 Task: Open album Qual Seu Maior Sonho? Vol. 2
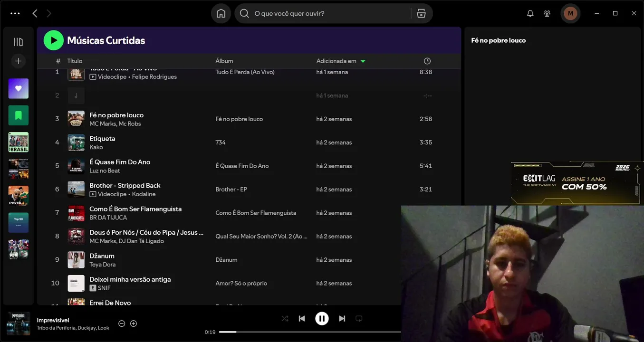point(261,236)
